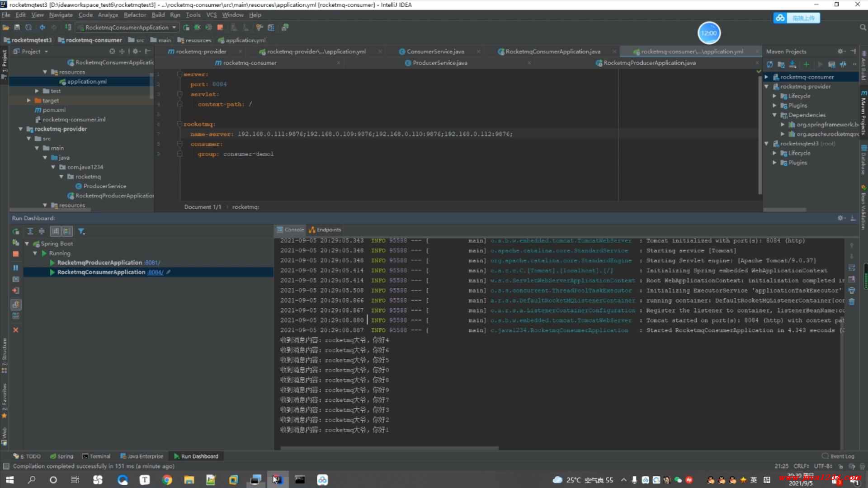Open the Refactor menu
The width and height of the screenshot is (868, 488).
click(x=135, y=15)
